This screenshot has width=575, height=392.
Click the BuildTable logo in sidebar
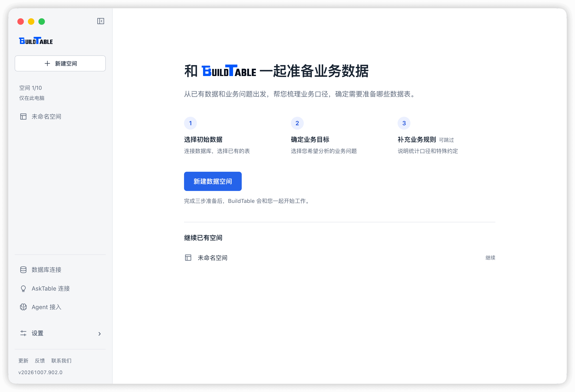coord(36,41)
